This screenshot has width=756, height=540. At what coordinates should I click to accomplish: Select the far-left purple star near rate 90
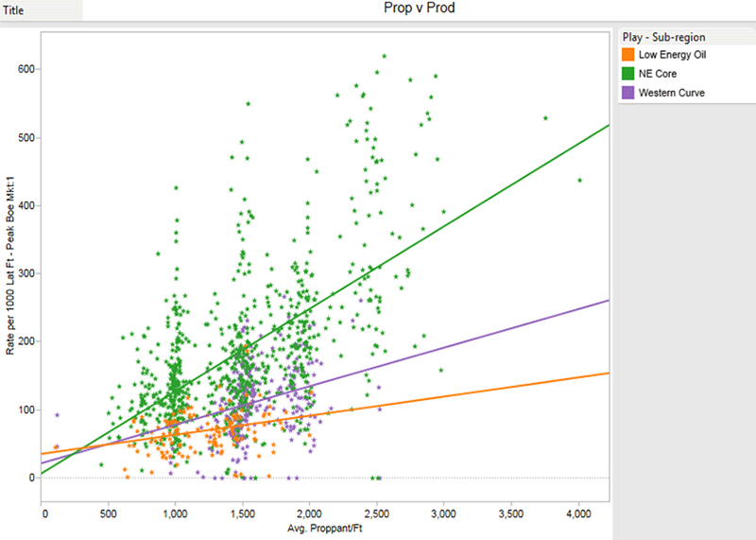[57, 415]
